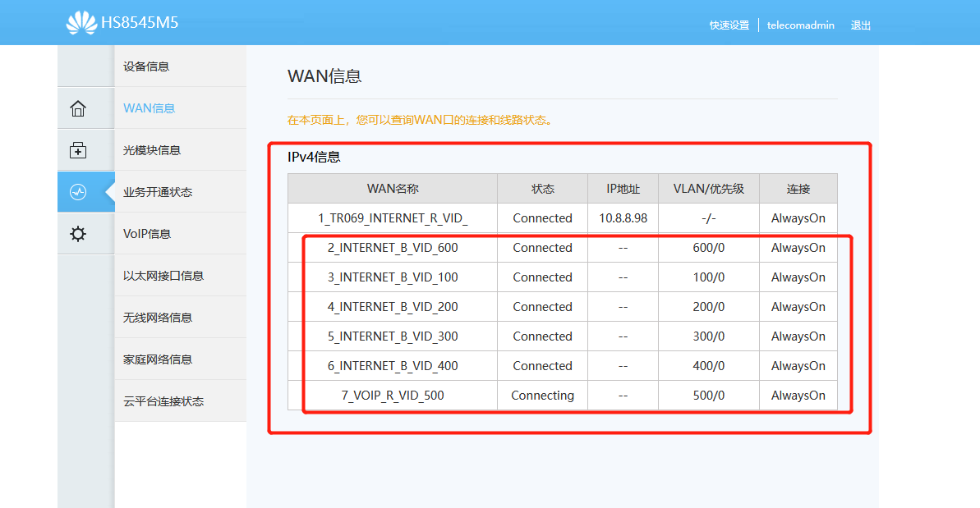Log out using 退出 link

click(860, 25)
